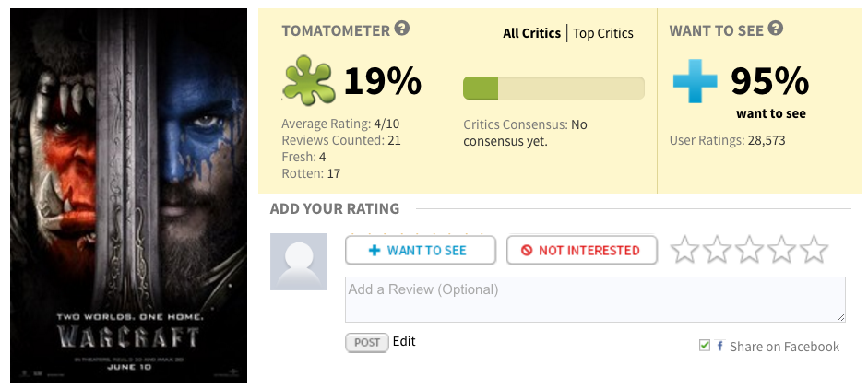Switch to the Top Critics tab

pyautogui.click(x=603, y=33)
